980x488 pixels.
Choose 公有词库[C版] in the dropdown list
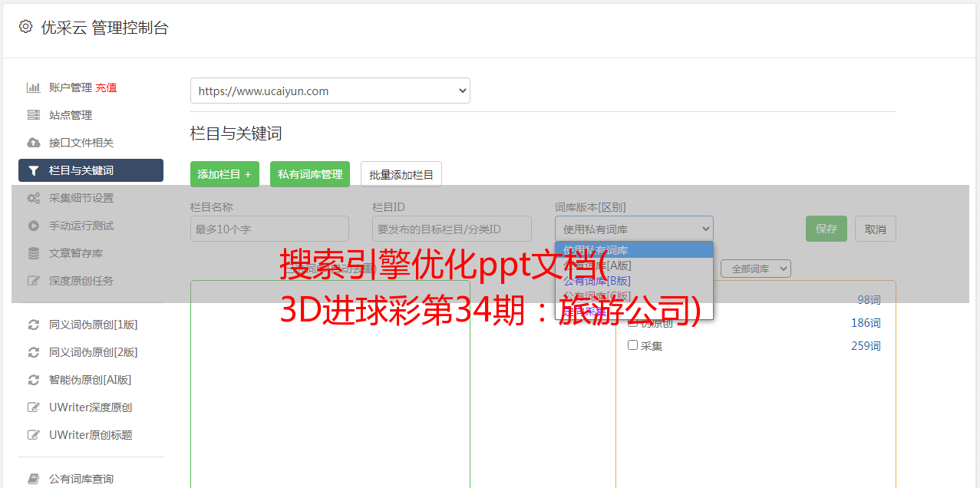634,296
